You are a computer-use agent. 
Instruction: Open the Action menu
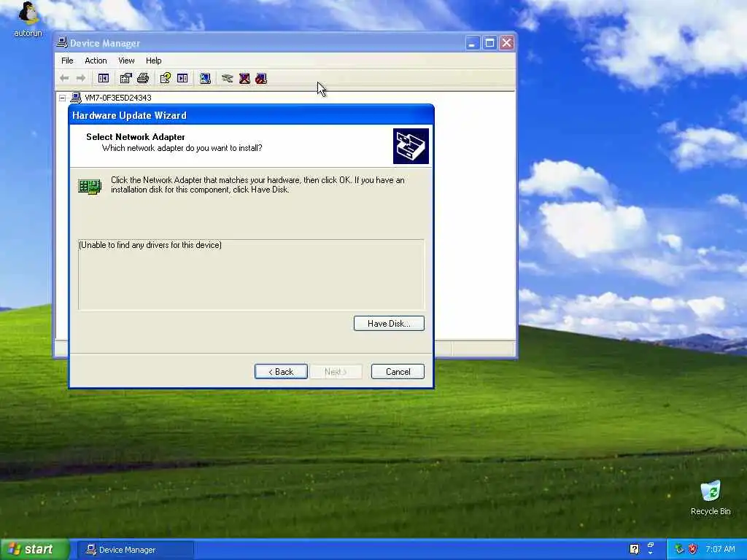(96, 61)
